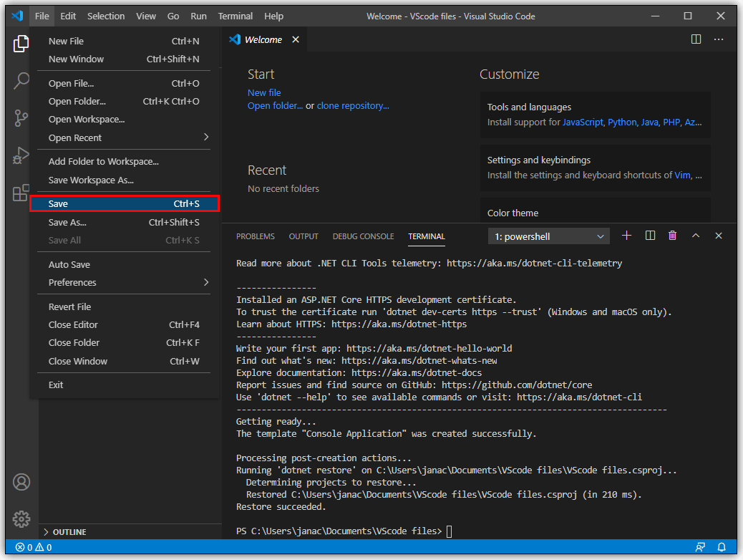Click the VS Code logo in title bar
The height and width of the screenshot is (560, 743).
[17, 16]
